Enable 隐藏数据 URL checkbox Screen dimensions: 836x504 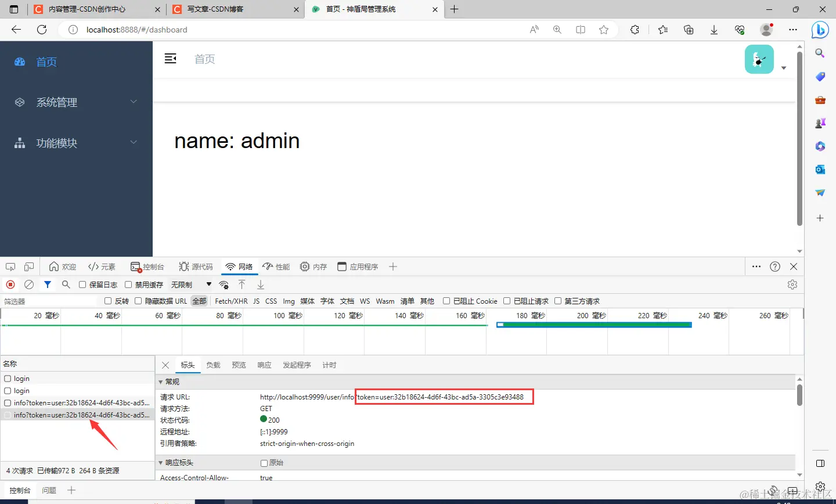pyautogui.click(x=138, y=301)
